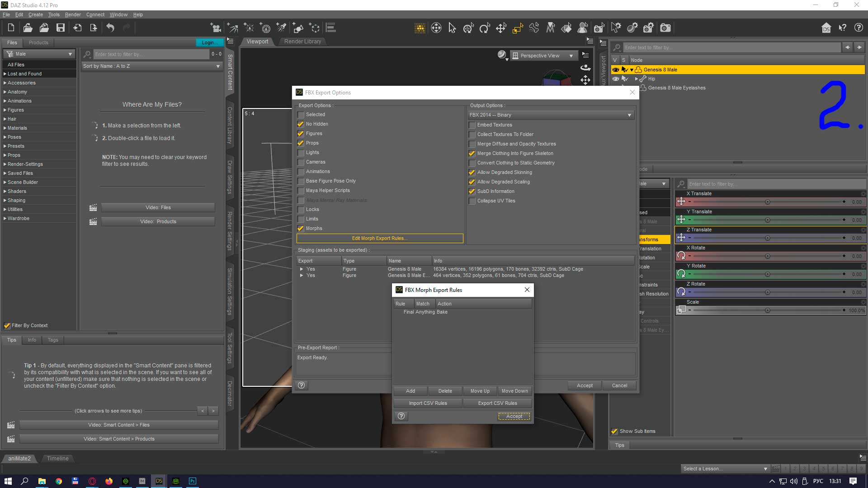Create a new spotlight icon
Image resolution: width=868 pixels, height=488 pixels.
click(x=281, y=28)
